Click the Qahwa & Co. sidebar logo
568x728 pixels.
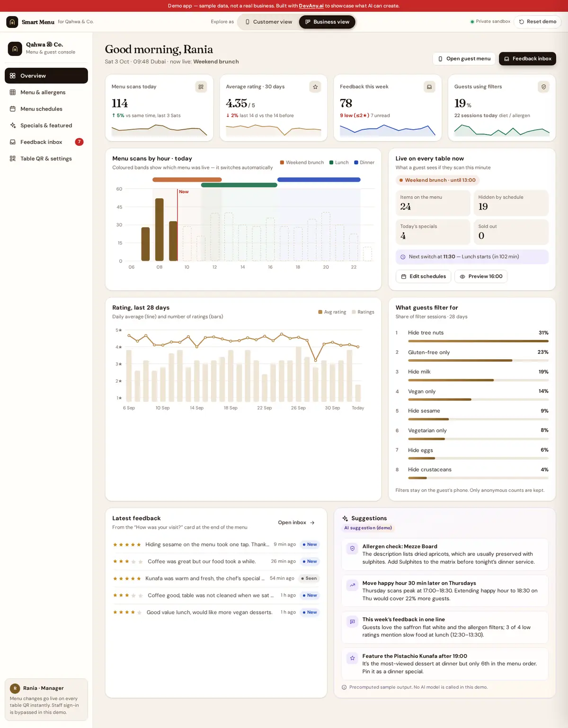pyautogui.click(x=15, y=48)
